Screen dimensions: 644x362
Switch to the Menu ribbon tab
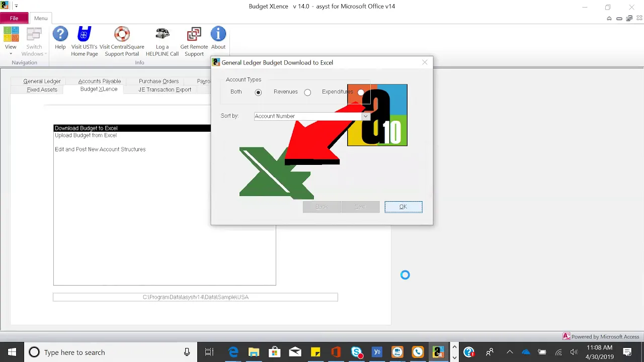(x=41, y=18)
